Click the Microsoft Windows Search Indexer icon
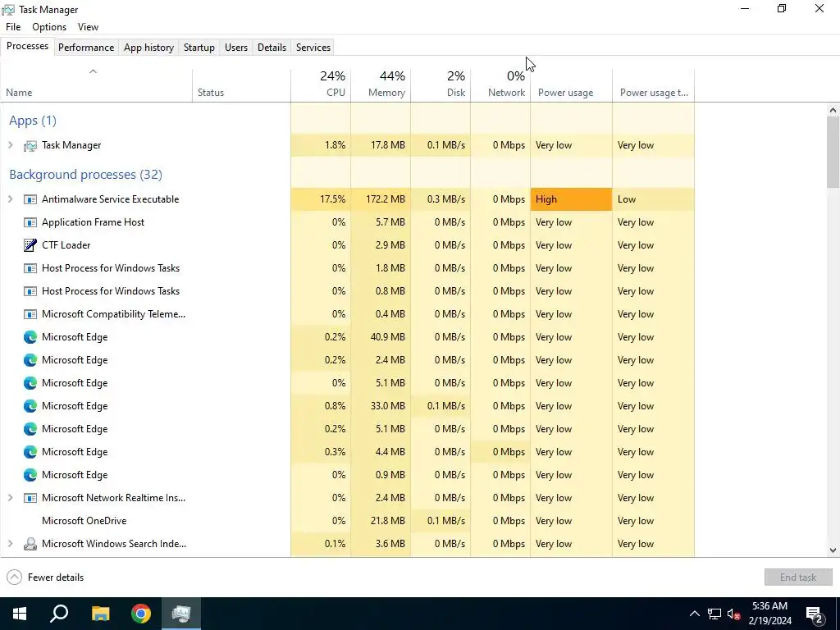The image size is (840, 630). point(30,545)
